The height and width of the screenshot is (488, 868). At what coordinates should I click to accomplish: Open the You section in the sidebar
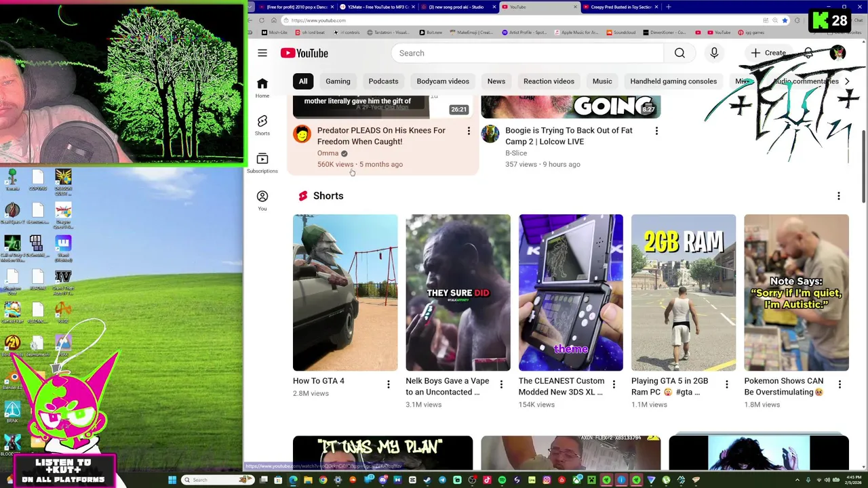click(262, 201)
